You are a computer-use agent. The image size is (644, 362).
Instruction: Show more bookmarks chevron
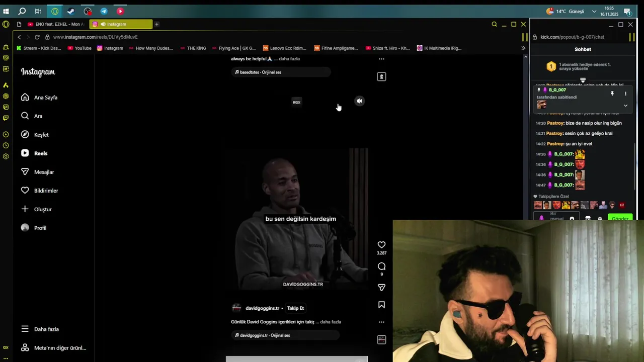coord(523,48)
